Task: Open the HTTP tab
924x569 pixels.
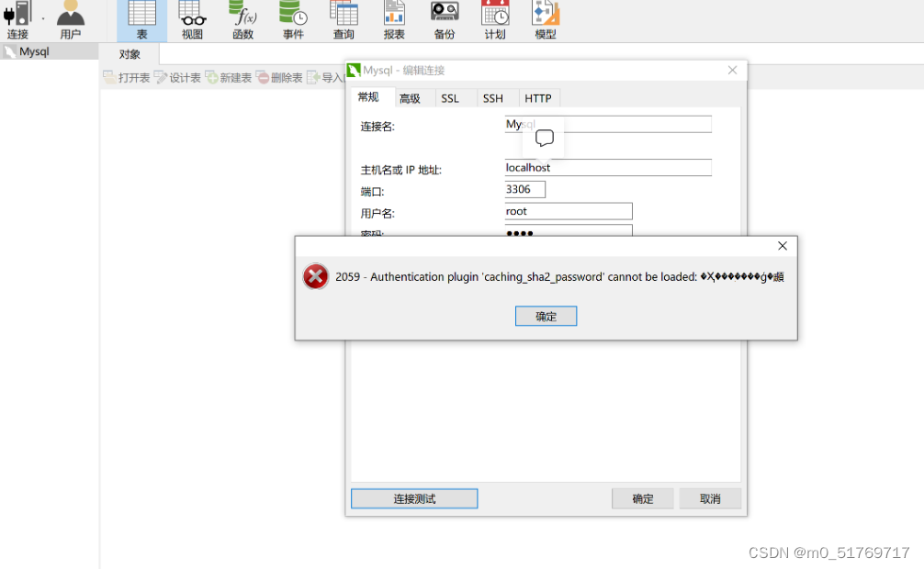Action: (537, 98)
